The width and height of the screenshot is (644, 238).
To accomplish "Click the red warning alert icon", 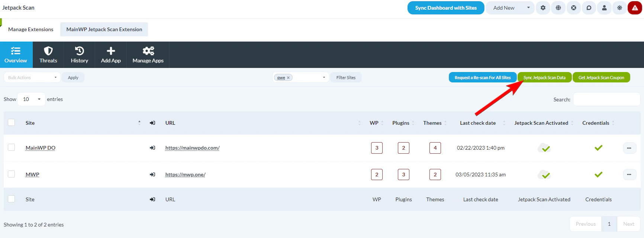I will 635,8.
